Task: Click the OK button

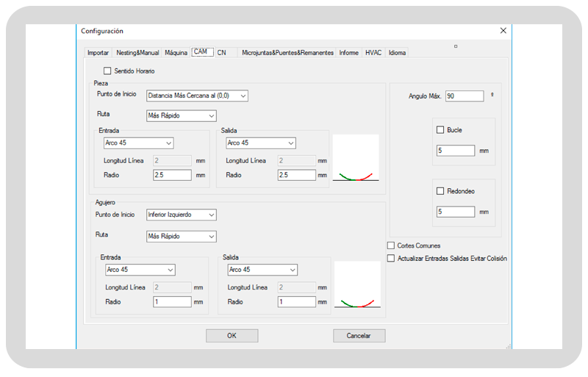Action: [x=232, y=336]
